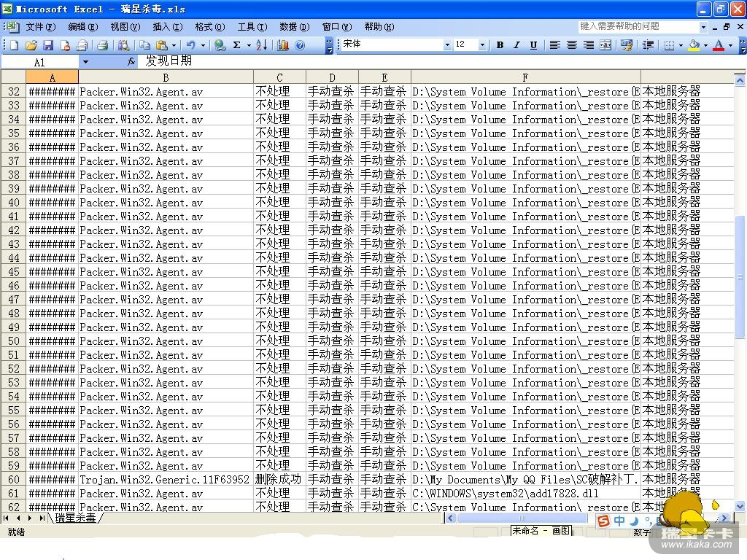
Task: Click the Print icon
Action: click(102, 45)
